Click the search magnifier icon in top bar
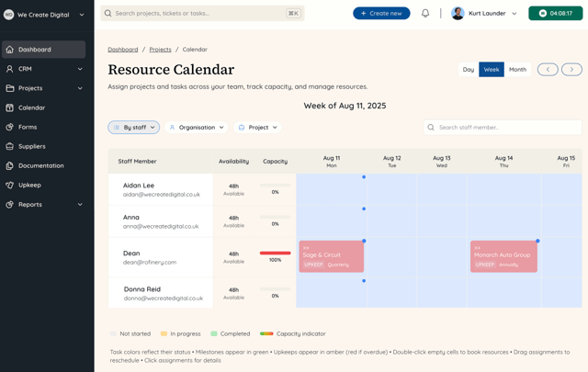 point(108,14)
